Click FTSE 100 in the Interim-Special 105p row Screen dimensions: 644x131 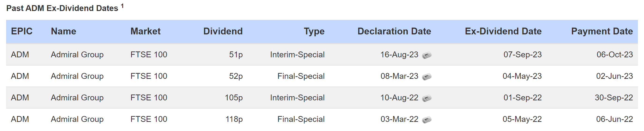coord(149,98)
